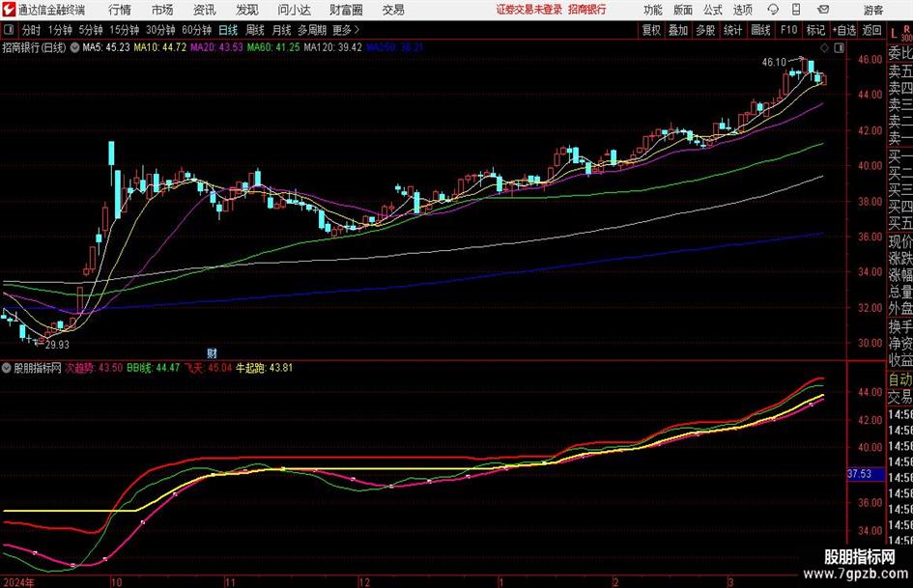Open the 资讯 menu
Viewport: 913px width, 588px height.
[205, 10]
